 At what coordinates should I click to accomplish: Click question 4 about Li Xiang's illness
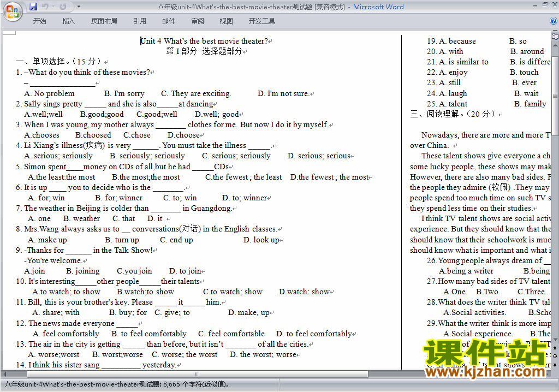coord(144,146)
